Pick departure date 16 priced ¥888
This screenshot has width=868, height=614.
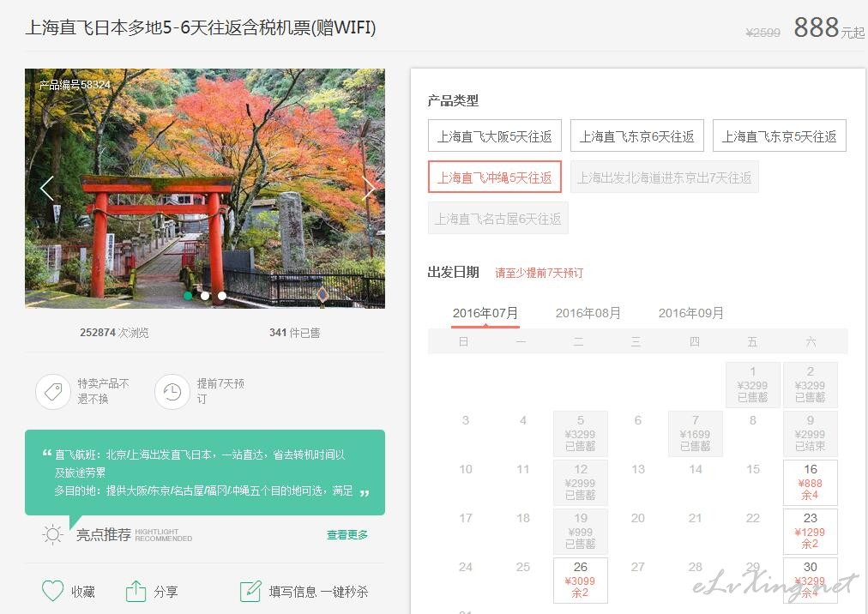point(810,482)
